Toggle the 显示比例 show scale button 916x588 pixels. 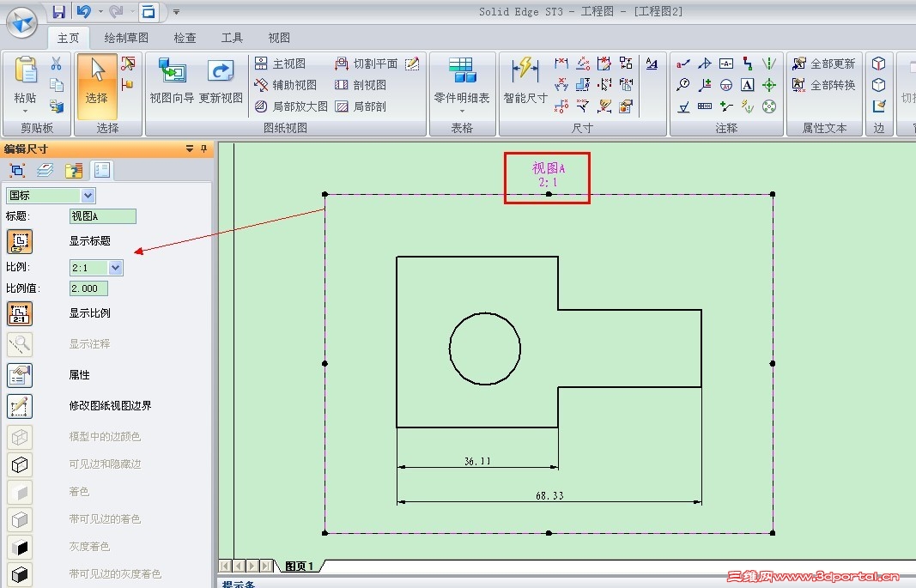20,313
